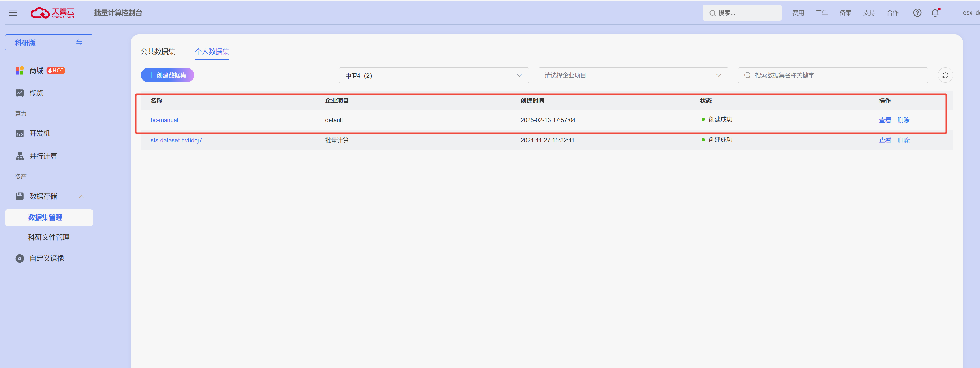This screenshot has width=980, height=368.
Task: Open 费用 in the top menu
Action: (798, 13)
